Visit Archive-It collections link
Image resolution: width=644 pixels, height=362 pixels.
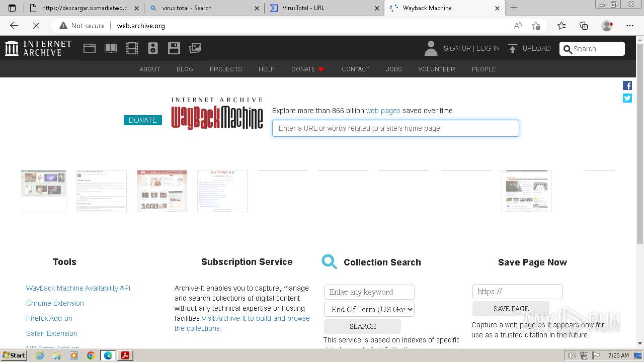point(242,323)
